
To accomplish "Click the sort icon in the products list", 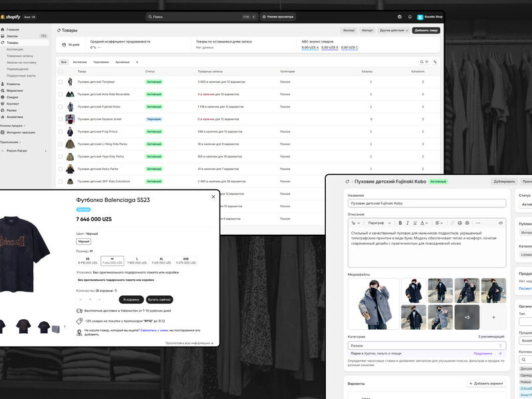I will (435, 61).
